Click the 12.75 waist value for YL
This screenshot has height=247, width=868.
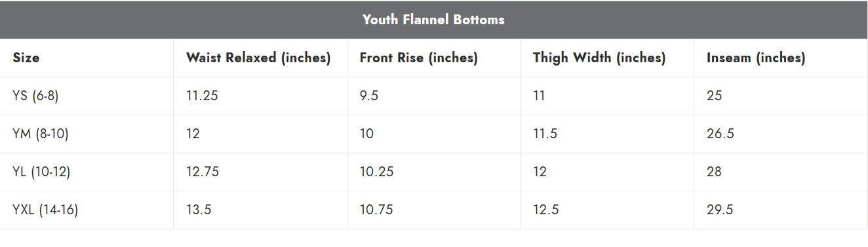(x=203, y=172)
